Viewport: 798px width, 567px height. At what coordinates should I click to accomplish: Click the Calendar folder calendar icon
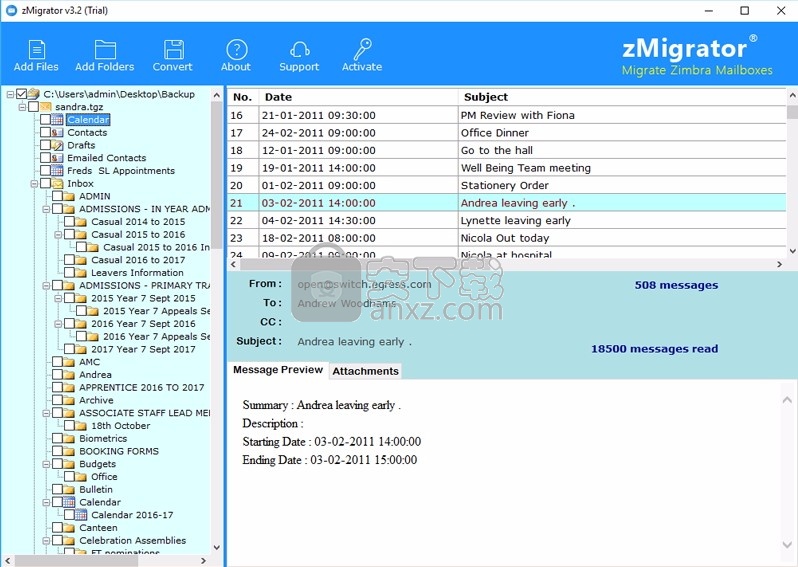pyautogui.click(x=58, y=120)
